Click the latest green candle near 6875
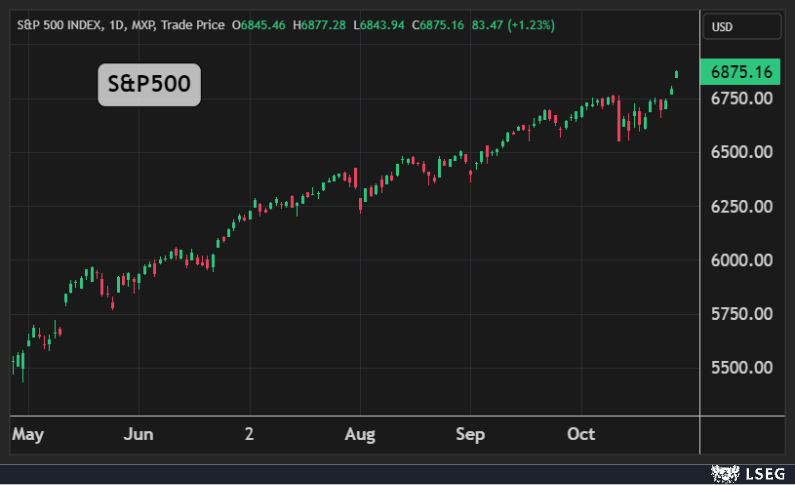795x485 pixels. [x=677, y=73]
